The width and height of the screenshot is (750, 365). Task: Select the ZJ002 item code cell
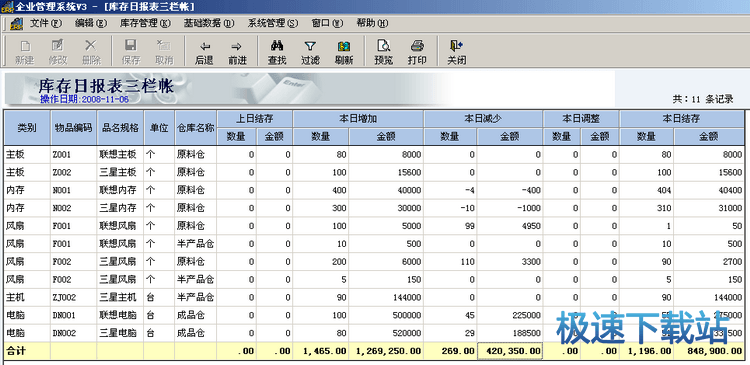tap(74, 298)
